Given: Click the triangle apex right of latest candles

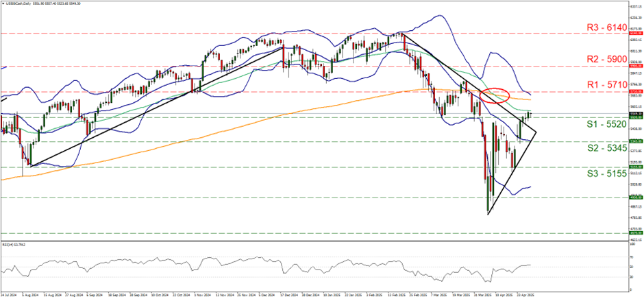Looking at the screenshot, I should click(x=536, y=131).
